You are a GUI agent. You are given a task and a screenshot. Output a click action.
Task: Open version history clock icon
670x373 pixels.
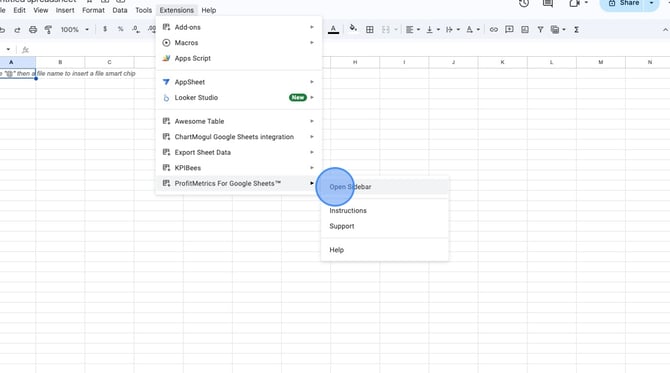[524, 3]
